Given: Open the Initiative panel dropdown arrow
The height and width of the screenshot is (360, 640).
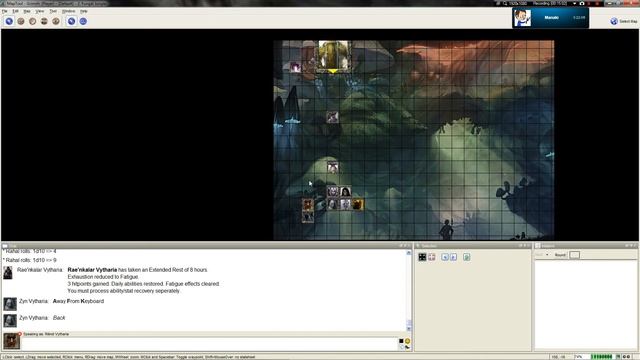Looking at the screenshot, I should 547,255.
